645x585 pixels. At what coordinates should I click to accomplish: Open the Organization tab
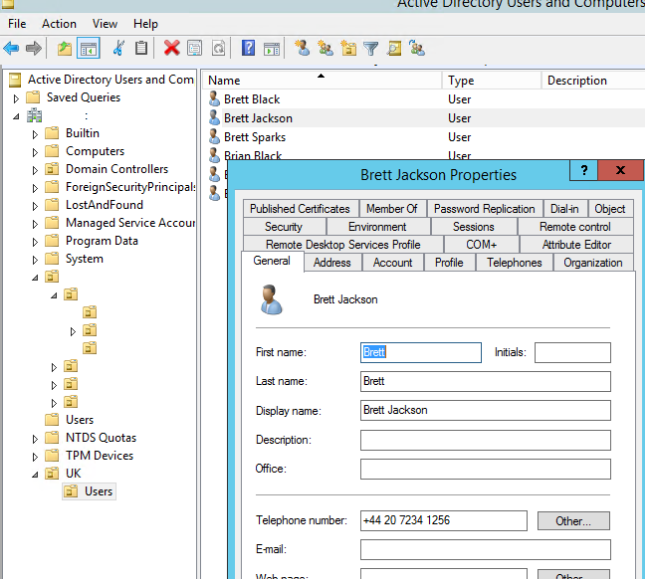tap(593, 262)
